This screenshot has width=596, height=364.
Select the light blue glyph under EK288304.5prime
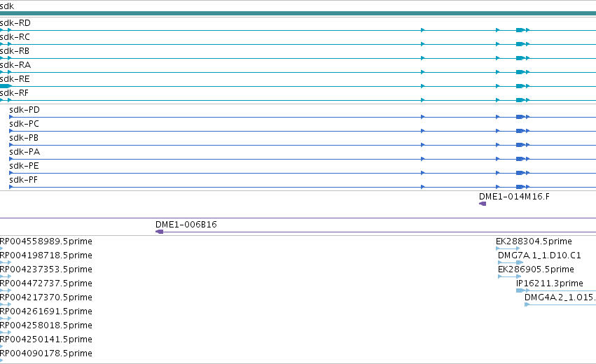tap(508, 248)
